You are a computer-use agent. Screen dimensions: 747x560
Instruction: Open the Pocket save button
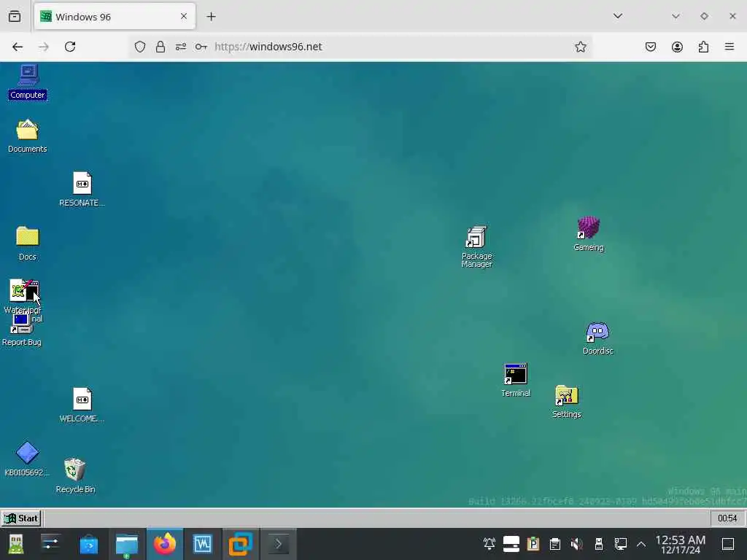pyautogui.click(x=651, y=47)
